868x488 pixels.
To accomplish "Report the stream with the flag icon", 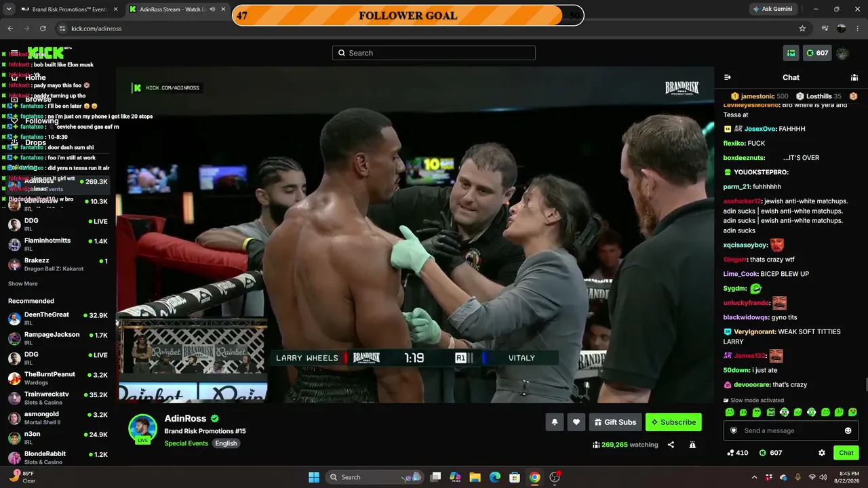I will point(692,445).
